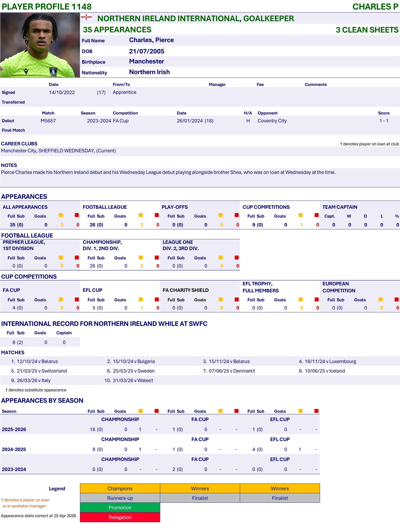
Task: Click yellow card icon under EFL Cup
Action: point(141,299)
